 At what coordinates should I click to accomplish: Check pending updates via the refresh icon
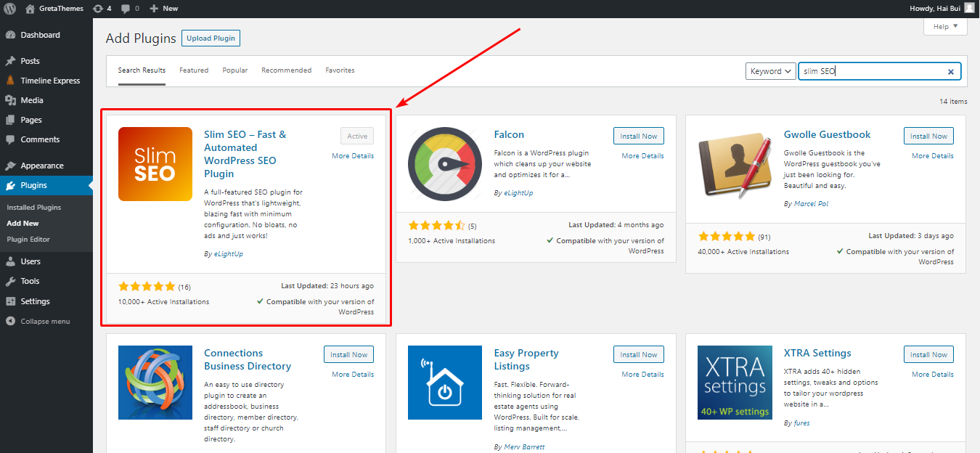98,8
